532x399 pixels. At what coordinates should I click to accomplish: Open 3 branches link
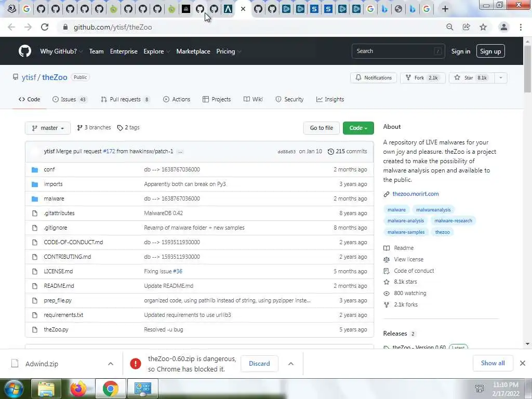[x=94, y=128]
